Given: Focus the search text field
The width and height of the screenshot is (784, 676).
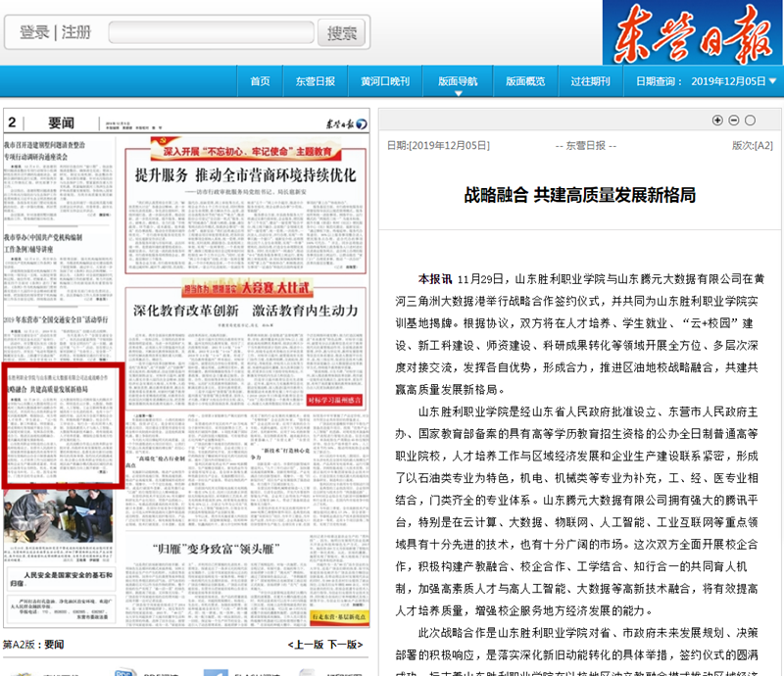Looking at the screenshot, I should coord(211,32).
